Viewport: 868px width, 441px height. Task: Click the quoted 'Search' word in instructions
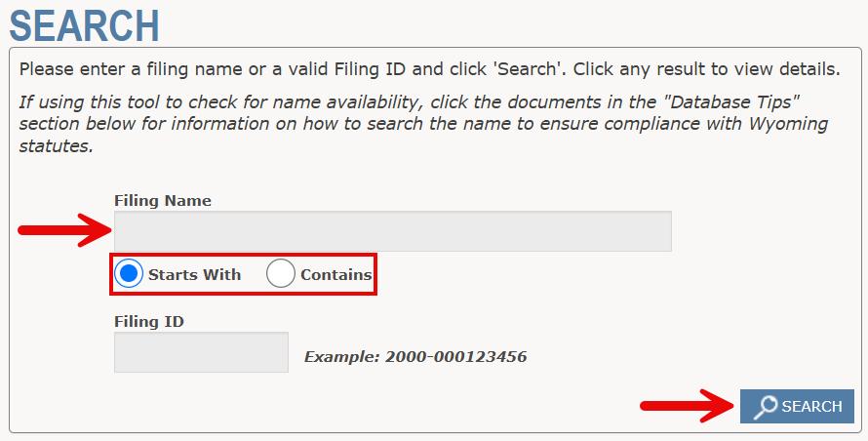click(x=528, y=70)
